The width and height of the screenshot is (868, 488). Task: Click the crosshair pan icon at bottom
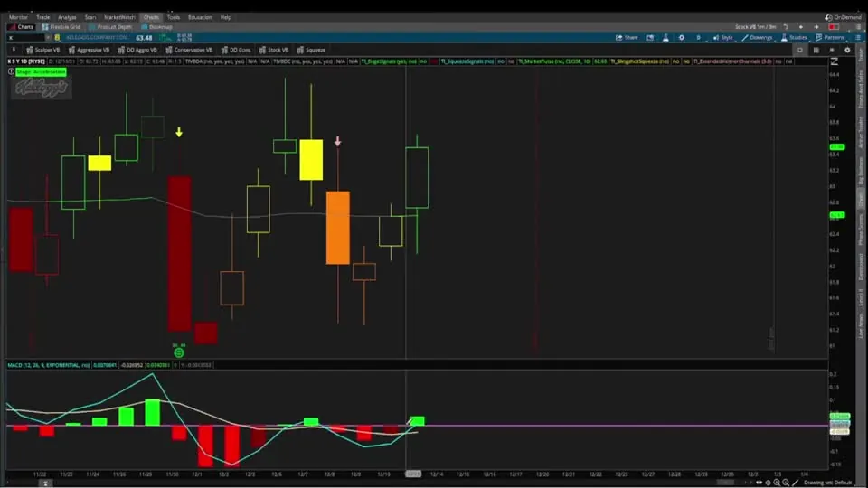click(768, 483)
